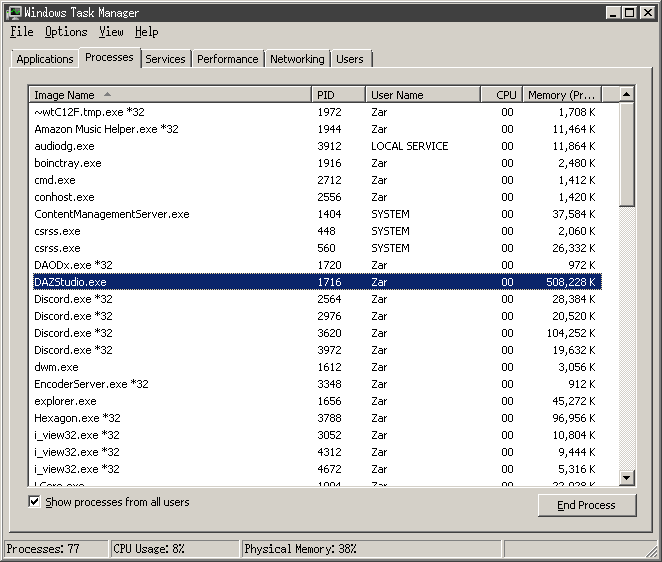Open the View menu
Screen dimensions: 662x562
pyautogui.click(x=111, y=32)
